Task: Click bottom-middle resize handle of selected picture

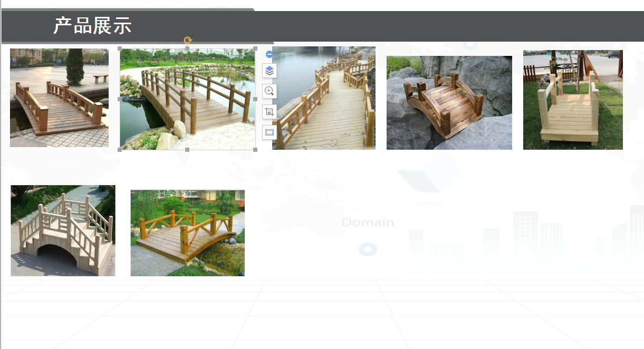Action: (x=187, y=150)
